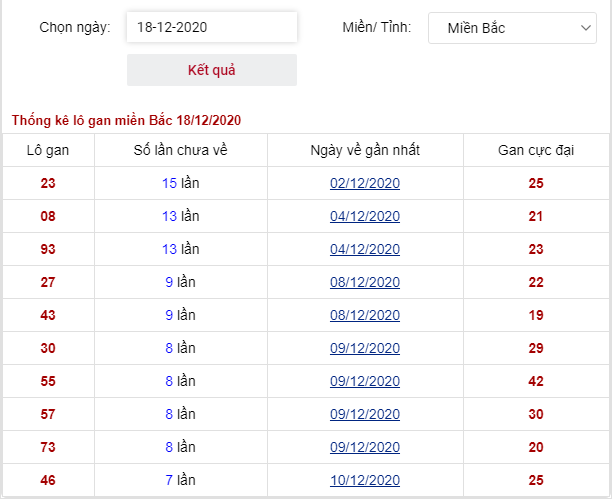This screenshot has height=499, width=614.
Task: Click Gan cực đại value 30
Action: (536, 414)
